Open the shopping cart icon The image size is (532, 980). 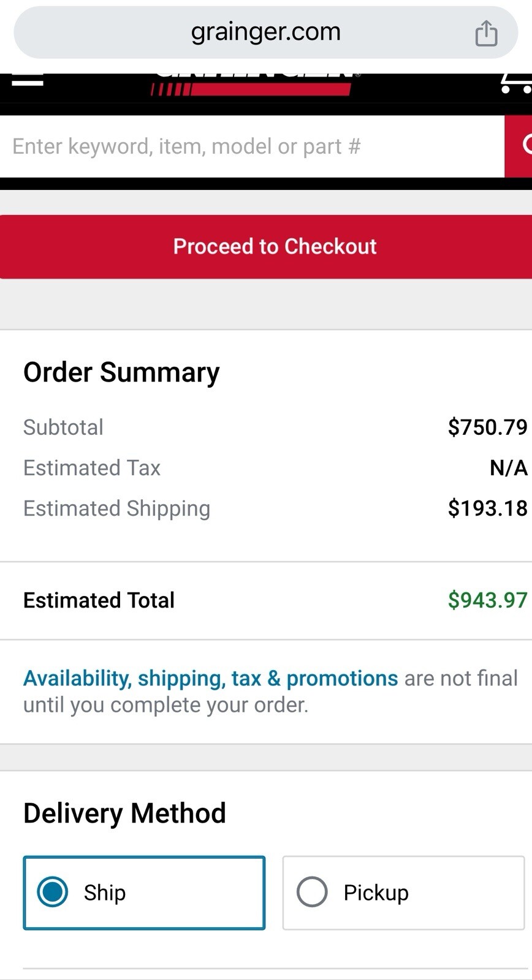point(516,83)
